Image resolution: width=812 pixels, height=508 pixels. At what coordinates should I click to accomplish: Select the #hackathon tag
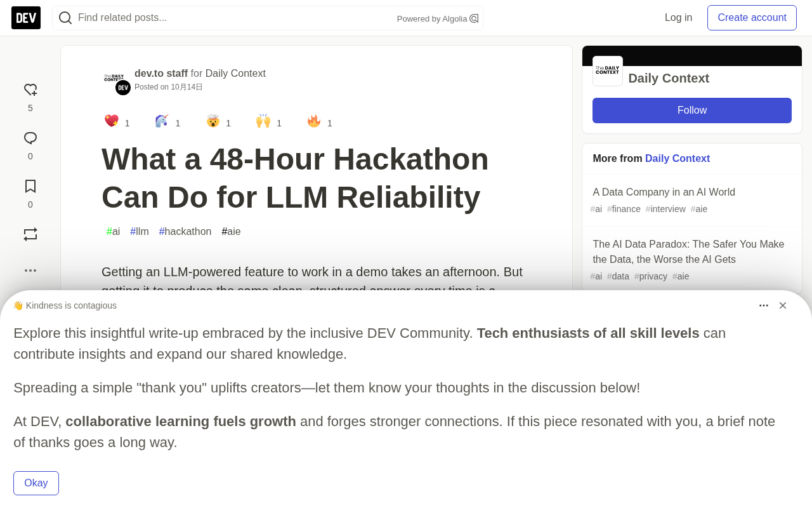(185, 232)
